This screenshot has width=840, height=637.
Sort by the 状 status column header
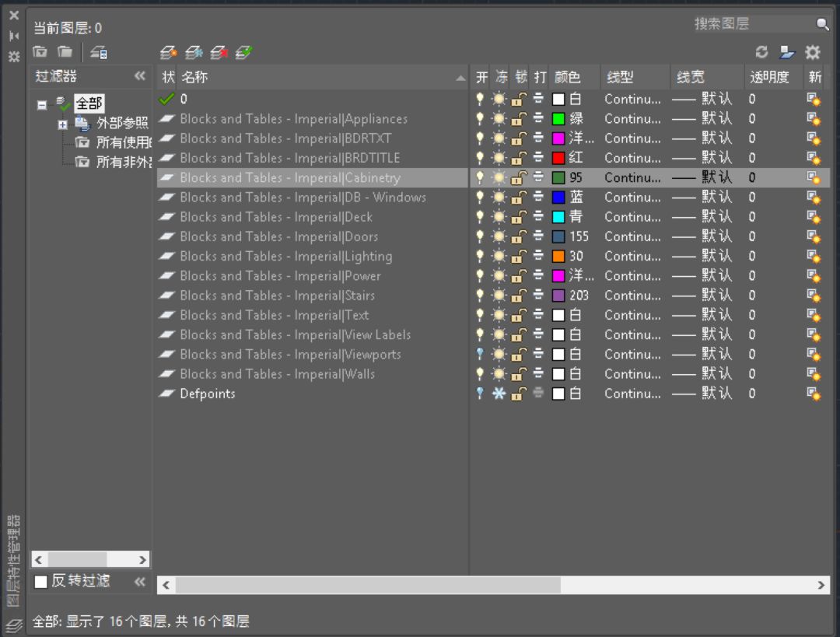pyautogui.click(x=168, y=77)
